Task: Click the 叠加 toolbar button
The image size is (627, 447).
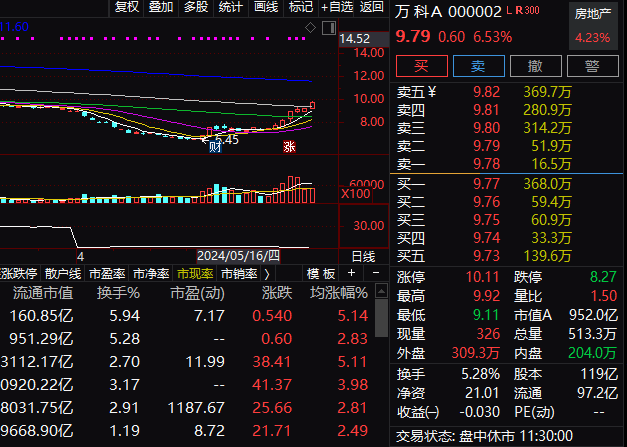Action: 161,7
